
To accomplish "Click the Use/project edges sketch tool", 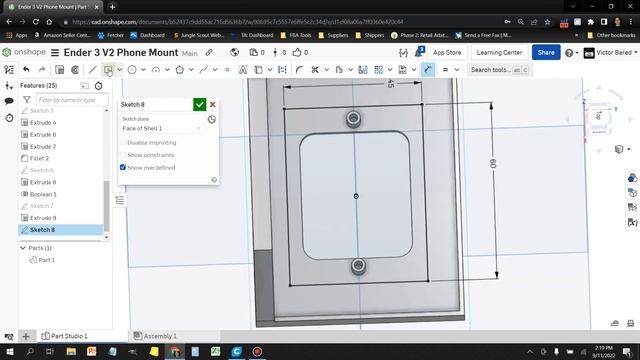I will [258, 70].
